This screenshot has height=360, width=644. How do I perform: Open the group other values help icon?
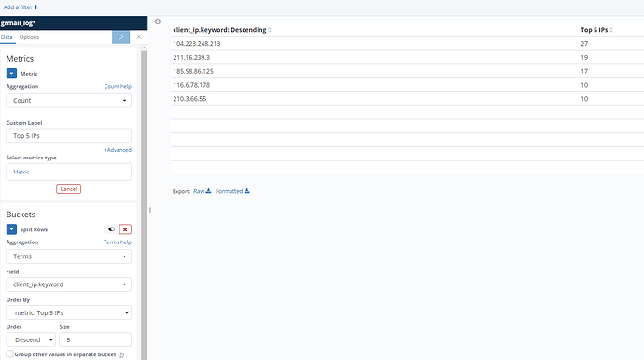(121, 355)
